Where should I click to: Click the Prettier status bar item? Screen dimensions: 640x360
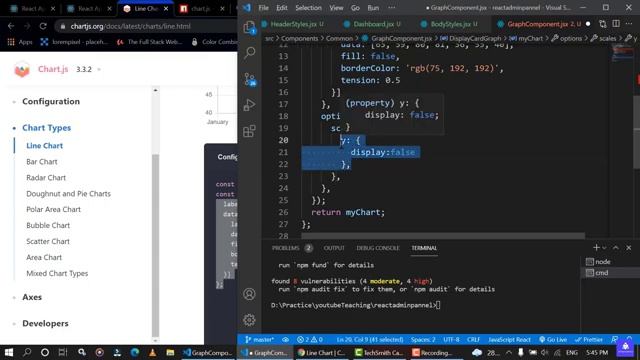[x=588, y=340]
